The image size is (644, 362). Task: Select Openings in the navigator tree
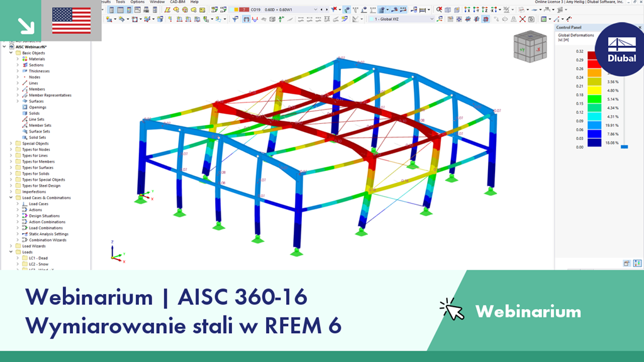point(37,107)
